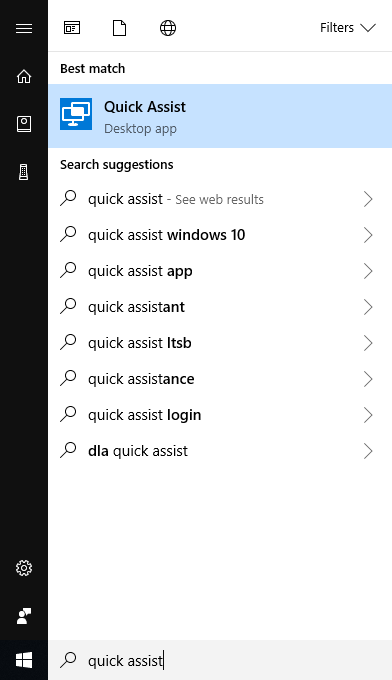This screenshot has height=680, width=392.
Task: Click the Windows Start logo
Action: (24, 660)
